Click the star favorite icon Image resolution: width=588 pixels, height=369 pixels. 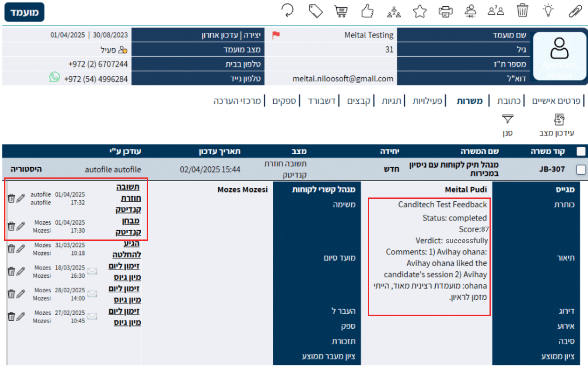pos(420,12)
